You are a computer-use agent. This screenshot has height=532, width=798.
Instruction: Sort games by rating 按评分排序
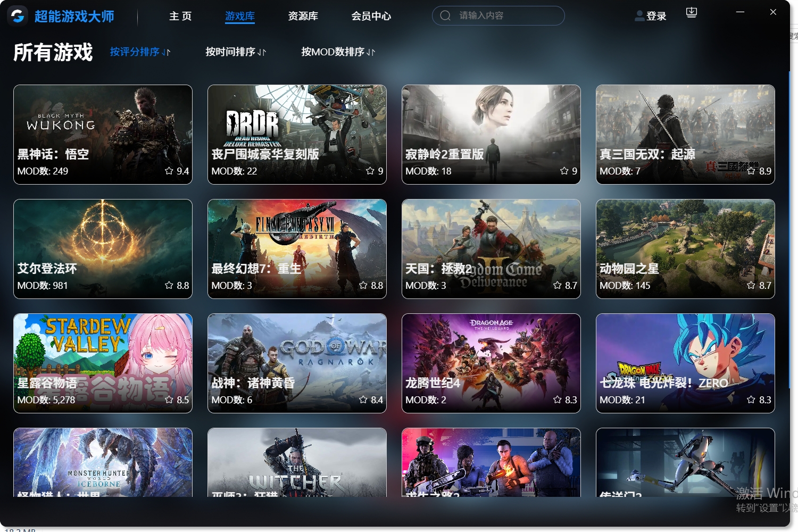(x=135, y=52)
